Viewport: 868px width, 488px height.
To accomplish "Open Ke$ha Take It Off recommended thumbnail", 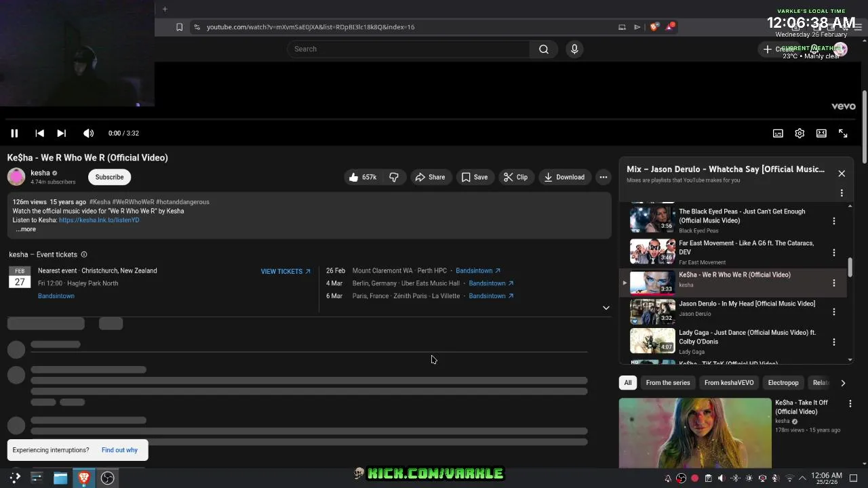I will pyautogui.click(x=695, y=433).
